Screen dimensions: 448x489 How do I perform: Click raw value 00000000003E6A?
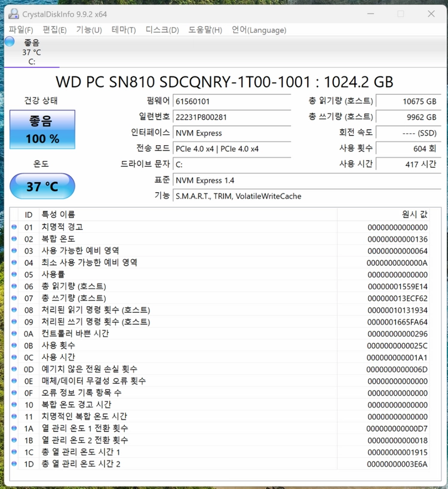tap(397, 465)
